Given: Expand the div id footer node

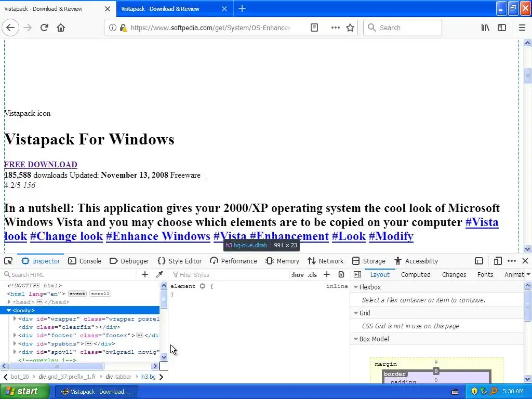Looking at the screenshot, I should 15,335.
